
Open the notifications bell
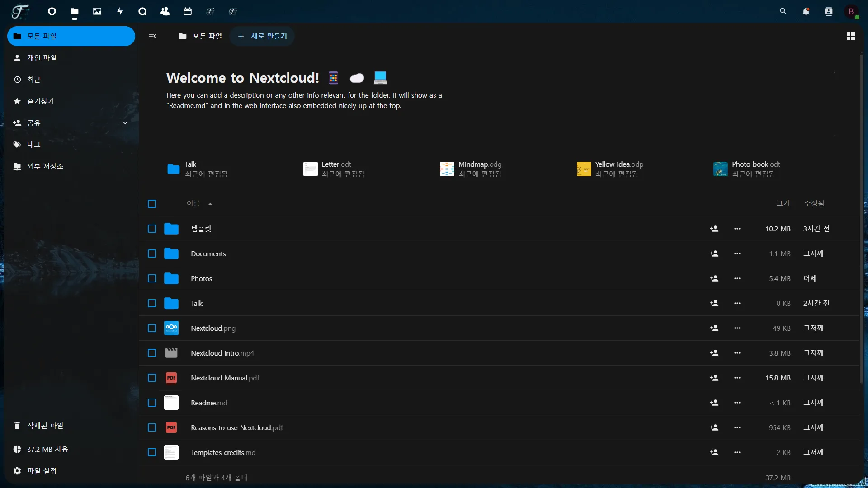click(806, 11)
